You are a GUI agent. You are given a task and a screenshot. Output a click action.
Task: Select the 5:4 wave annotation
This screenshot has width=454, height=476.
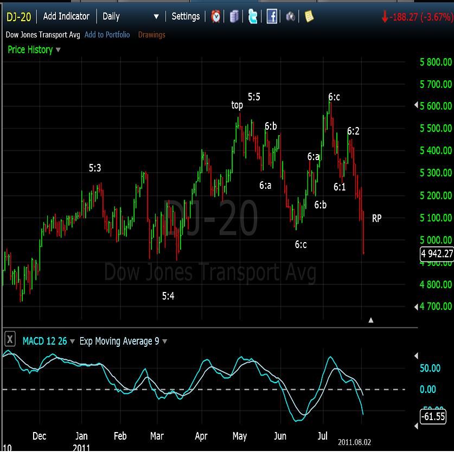[x=168, y=296]
